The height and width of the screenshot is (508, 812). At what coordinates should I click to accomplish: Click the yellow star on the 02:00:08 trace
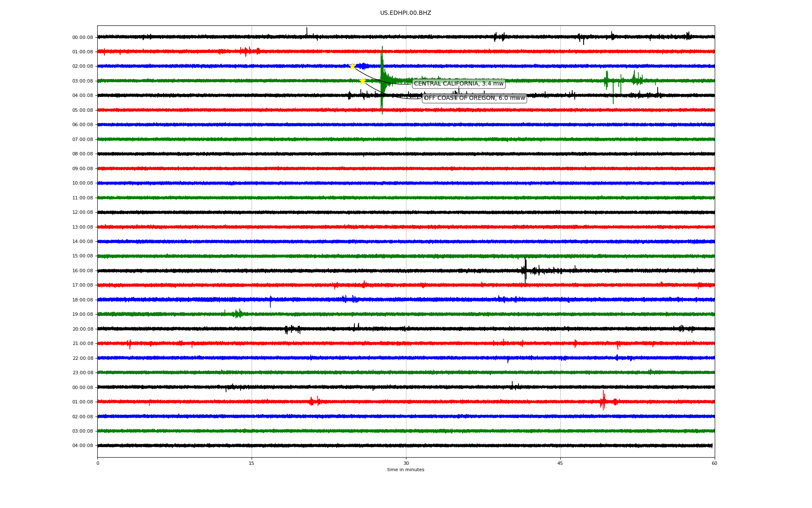pos(352,66)
